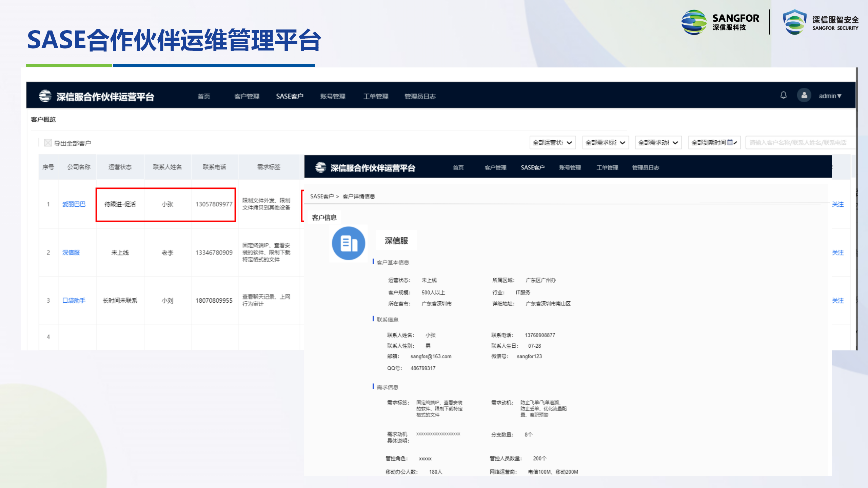The height and width of the screenshot is (488, 868).
Task: Open the 口袋助手 company link
Action: (x=74, y=300)
